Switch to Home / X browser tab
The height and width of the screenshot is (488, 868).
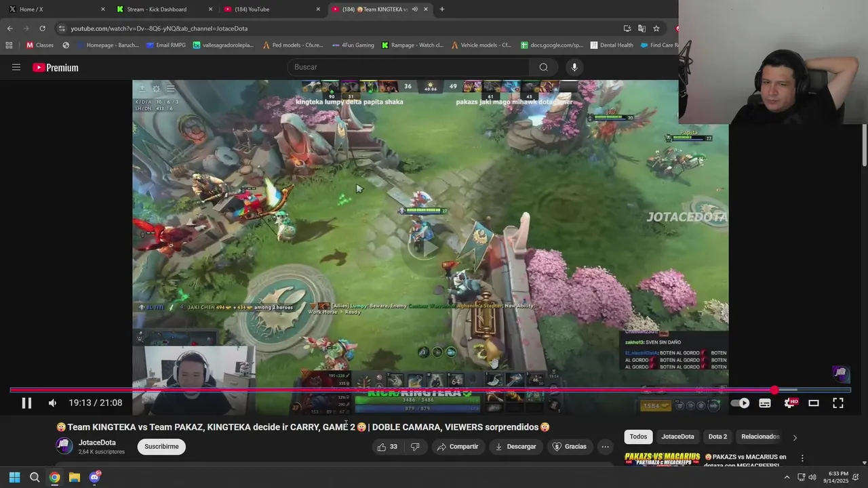point(57,9)
